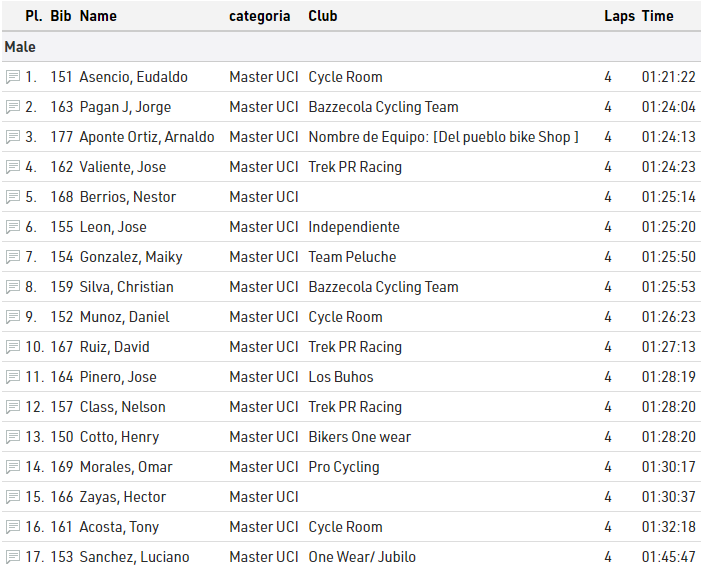Click the comment icon for Sanchez, Luciano
701x571 pixels.
(13, 557)
